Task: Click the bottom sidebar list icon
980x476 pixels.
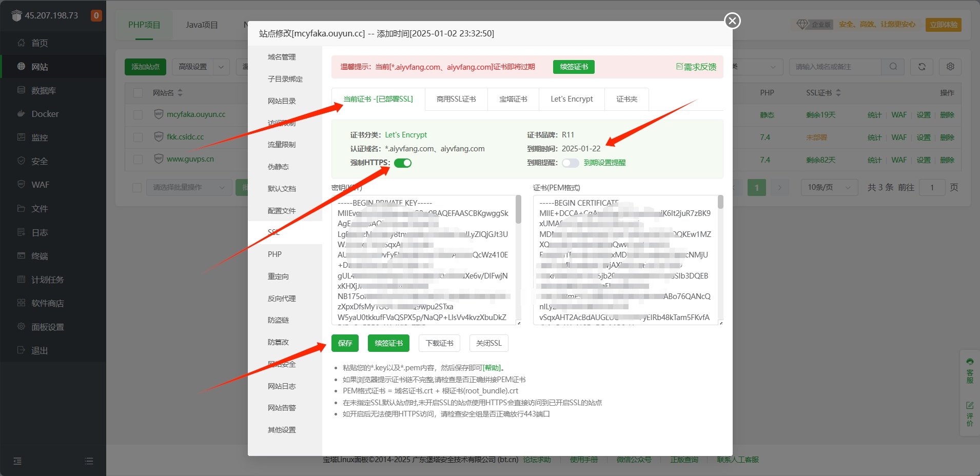Action: pos(89,461)
